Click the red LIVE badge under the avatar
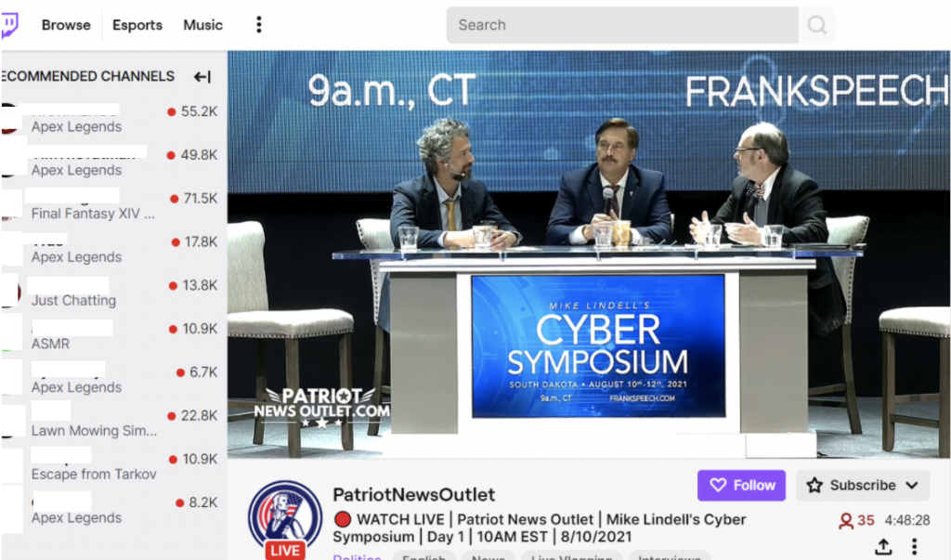The height and width of the screenshot is (560, 951). 285,551
